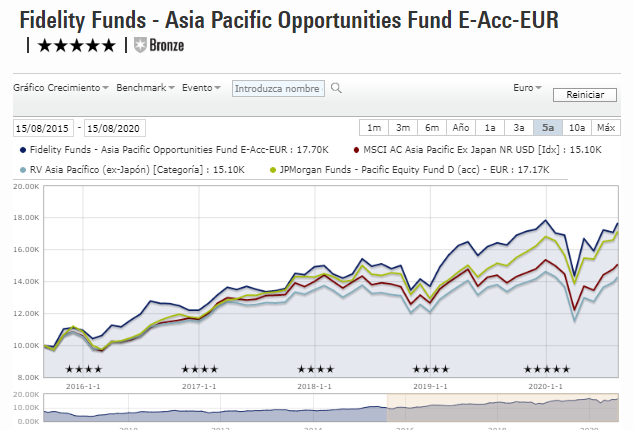Focus the Introduzca nombre search field
The image size is (633, 430).
[278, 88]
